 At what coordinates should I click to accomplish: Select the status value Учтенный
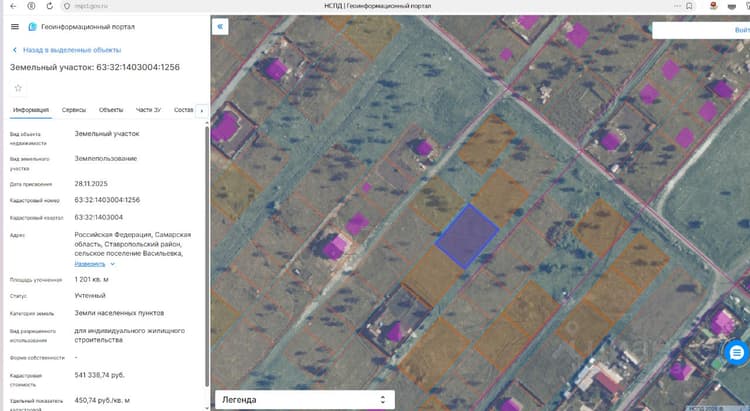(x=90, y=296)
